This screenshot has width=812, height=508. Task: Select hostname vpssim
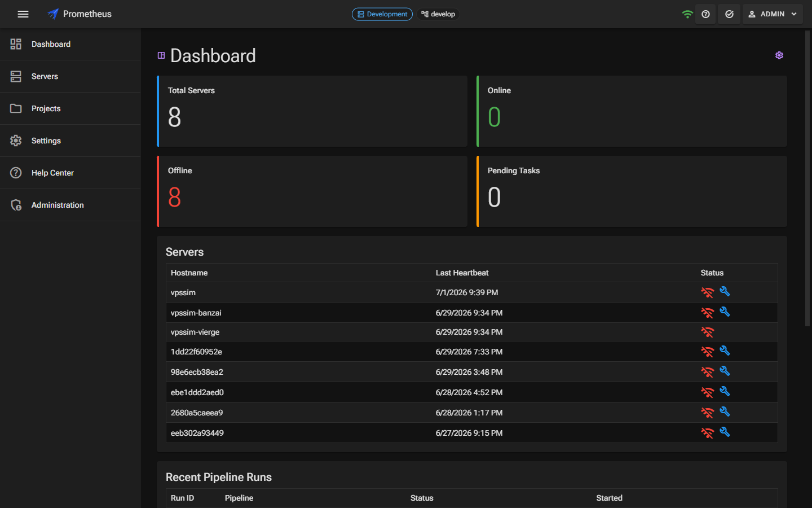tap(183, 292)
